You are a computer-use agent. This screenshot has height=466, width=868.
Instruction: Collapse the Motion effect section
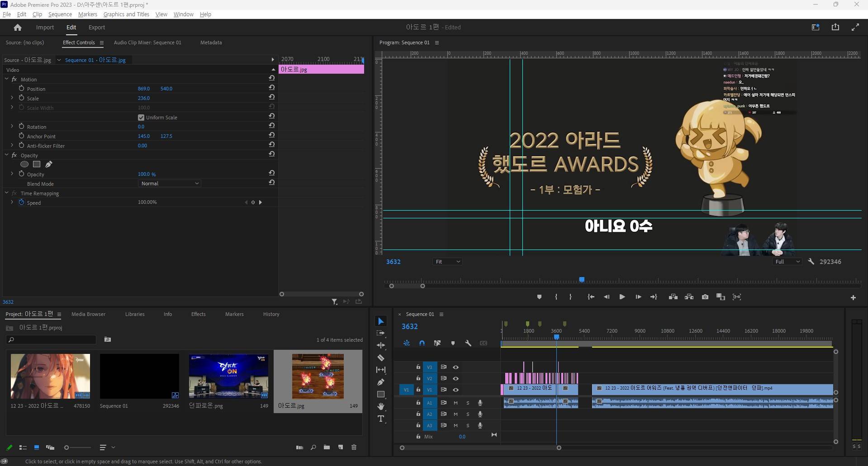click(x=7, y=79)
